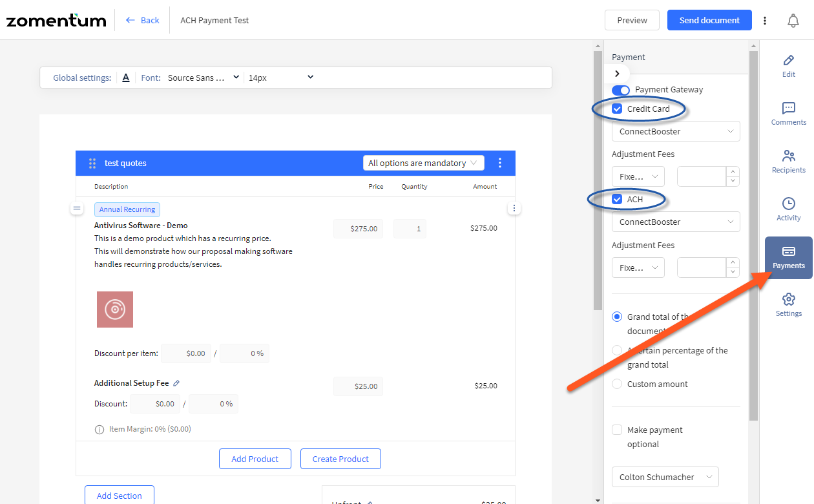
Task: Toggle the Payment Gateway switch
Action: [x=621, y=90]
